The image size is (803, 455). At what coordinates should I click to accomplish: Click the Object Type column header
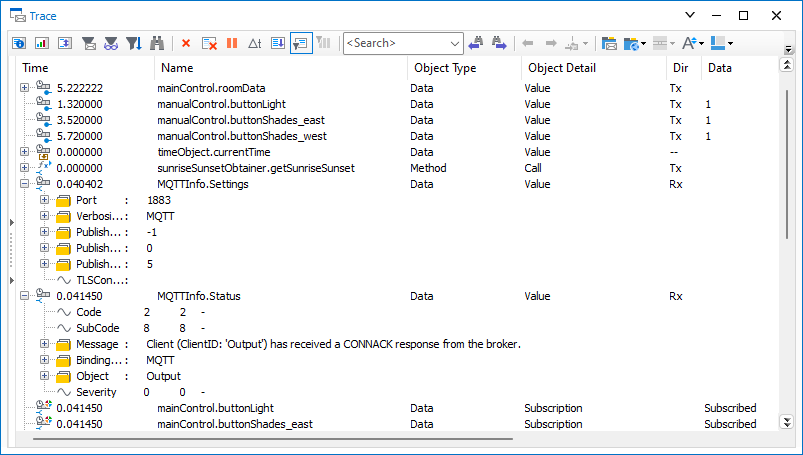(464, 68)
